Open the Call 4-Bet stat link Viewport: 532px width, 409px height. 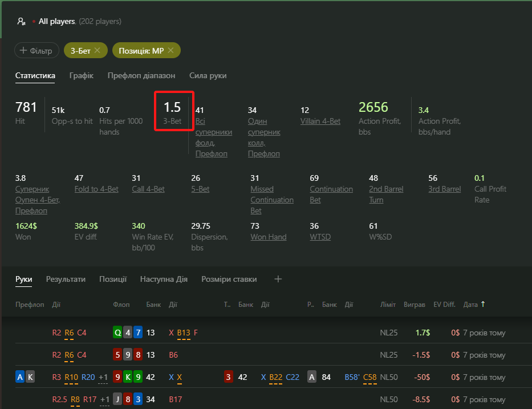coord(148,189)
